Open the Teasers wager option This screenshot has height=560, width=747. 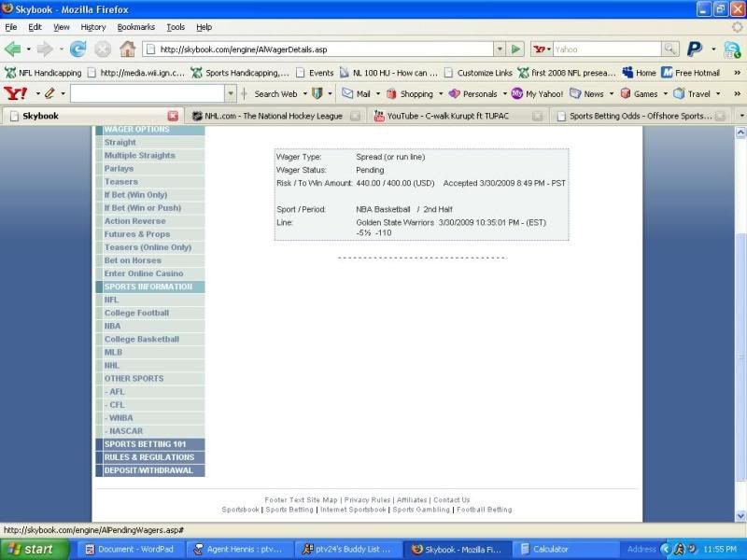[121, 181]
